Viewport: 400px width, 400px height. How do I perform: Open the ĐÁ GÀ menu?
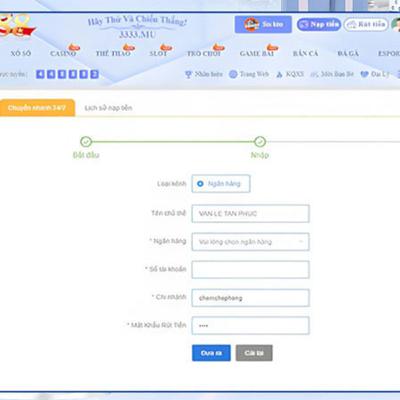click(348, 53)
